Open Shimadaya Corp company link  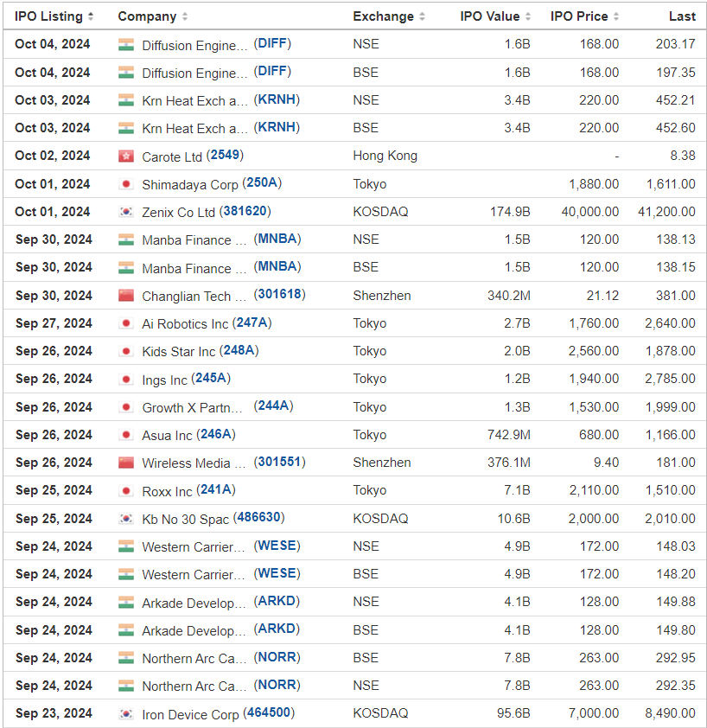[x=190, y=185]
